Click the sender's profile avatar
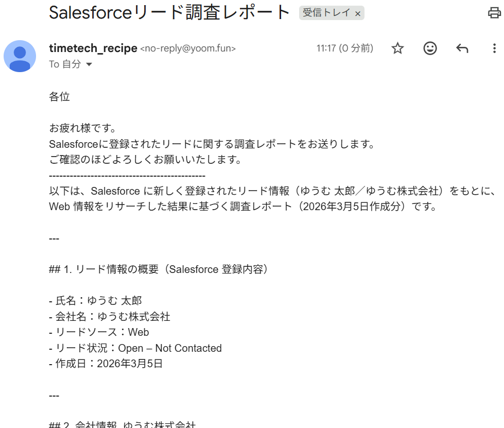This screenshot has width=504, height=428. [20, 56]
